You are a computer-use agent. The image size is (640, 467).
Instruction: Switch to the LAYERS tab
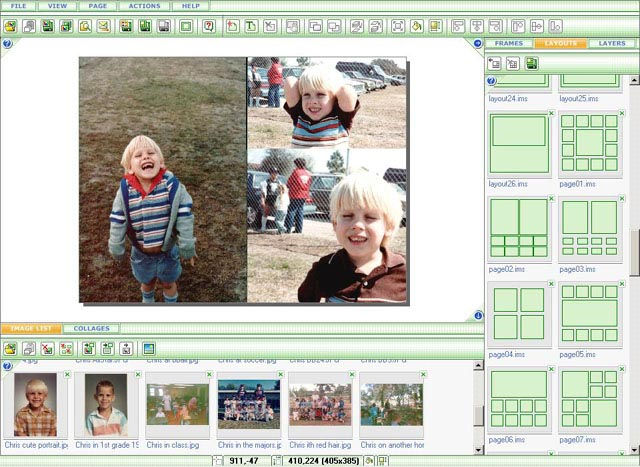pyautogui.click(x=612, y=43)
